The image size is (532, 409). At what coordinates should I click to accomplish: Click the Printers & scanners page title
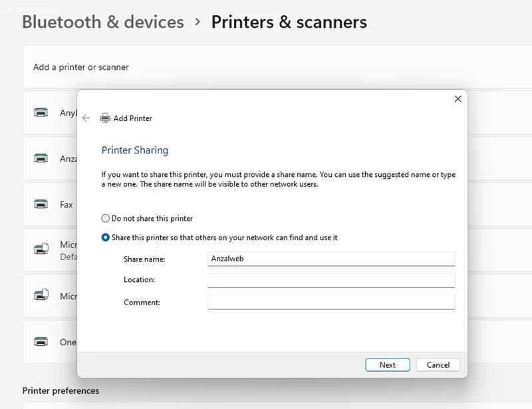coord(289,22)
